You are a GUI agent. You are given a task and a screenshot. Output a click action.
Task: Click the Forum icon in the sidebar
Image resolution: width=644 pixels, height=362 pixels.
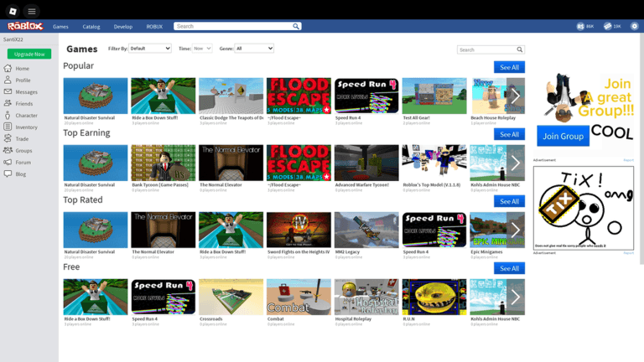pyautogui.click(x=8, y=162)
